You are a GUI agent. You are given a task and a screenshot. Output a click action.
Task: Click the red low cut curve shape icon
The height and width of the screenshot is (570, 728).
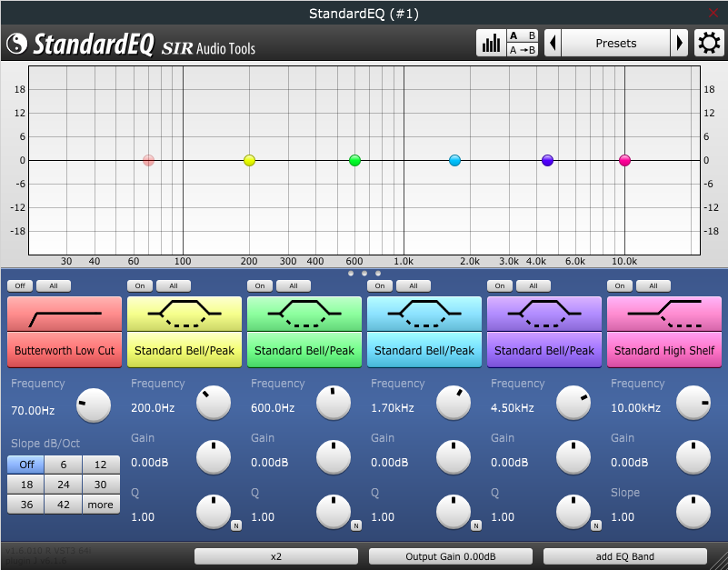65,315
